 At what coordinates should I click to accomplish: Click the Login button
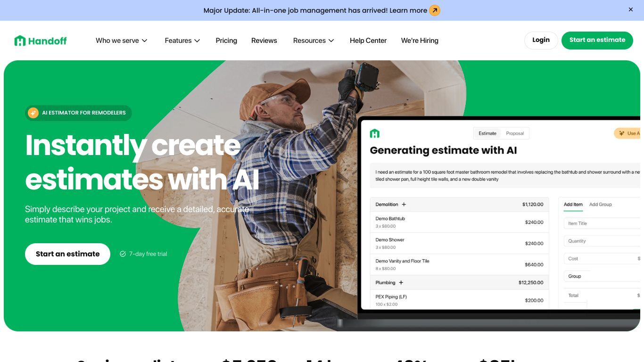click(x=541, y=40)
